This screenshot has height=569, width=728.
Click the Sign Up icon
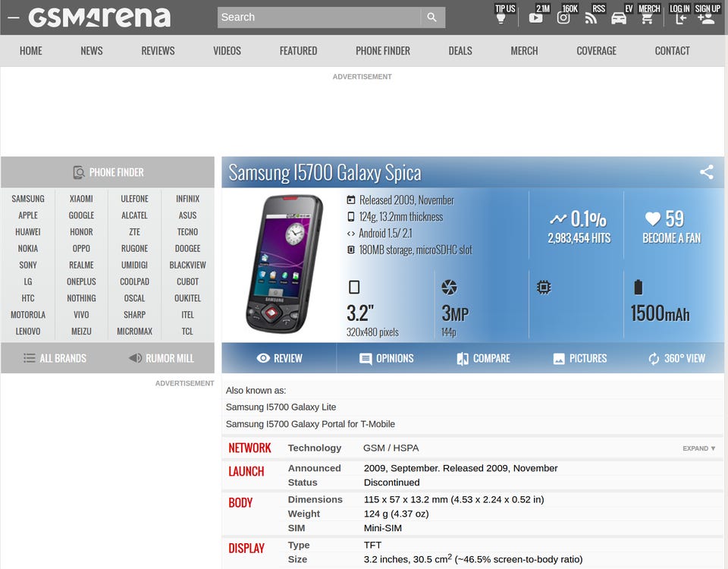click(x=706, y=18)
